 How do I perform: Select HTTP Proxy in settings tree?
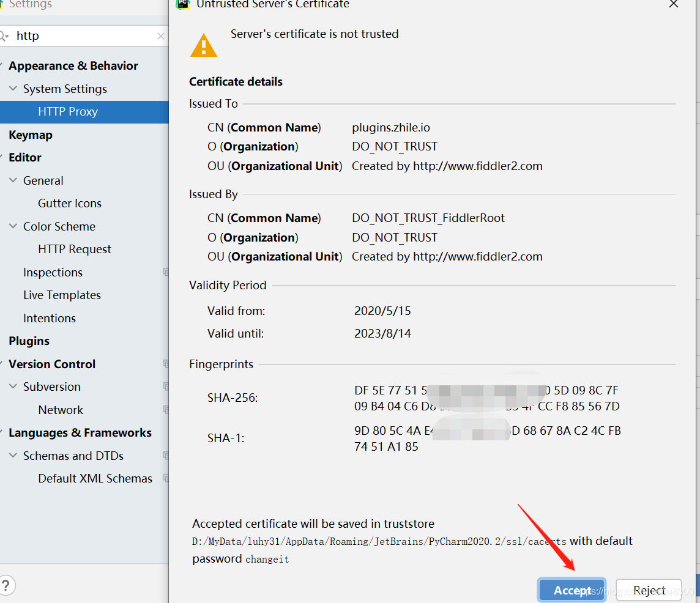click(x=84, y=111)
